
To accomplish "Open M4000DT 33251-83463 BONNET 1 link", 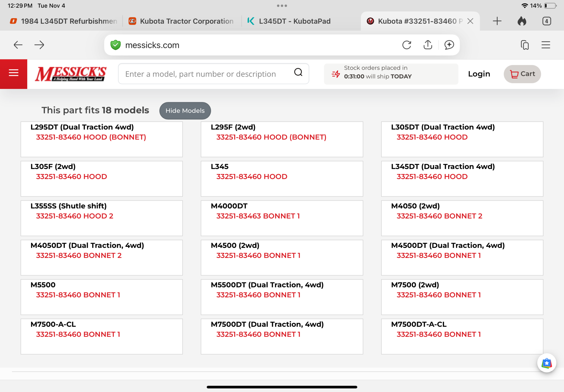I will click(258, 216).
